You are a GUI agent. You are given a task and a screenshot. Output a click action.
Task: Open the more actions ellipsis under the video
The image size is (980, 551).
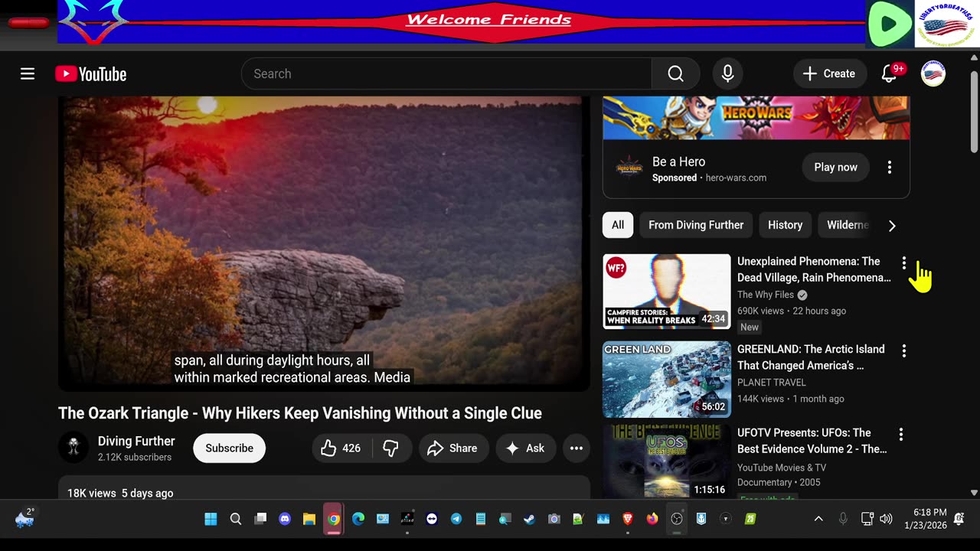(577, 448)
